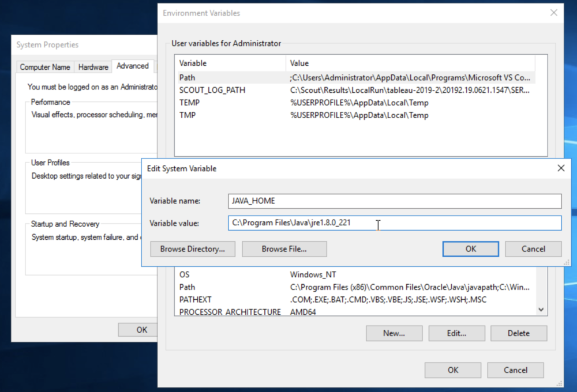Cancel the Edit System Variable dialog
This screenshot has height=392, width=577.
pyautogui.click(x=533, y=249)
